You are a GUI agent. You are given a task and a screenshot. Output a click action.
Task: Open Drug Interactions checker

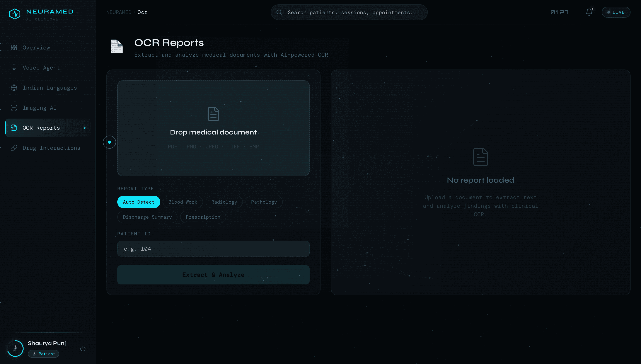pos(51,148)
